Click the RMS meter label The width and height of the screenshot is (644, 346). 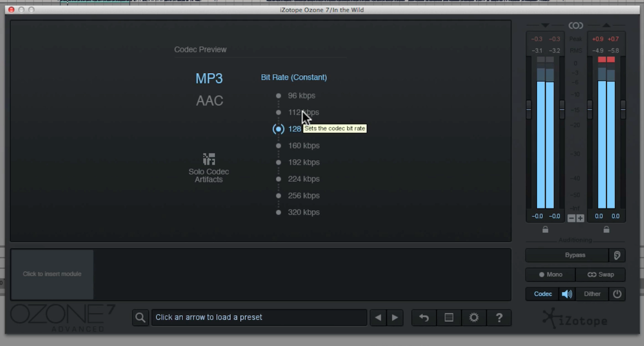coord(576,51)
